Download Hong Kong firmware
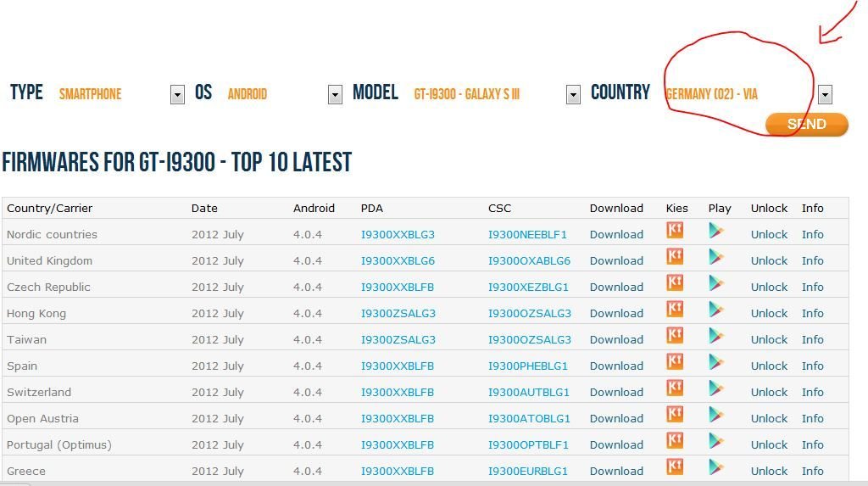 616,313
